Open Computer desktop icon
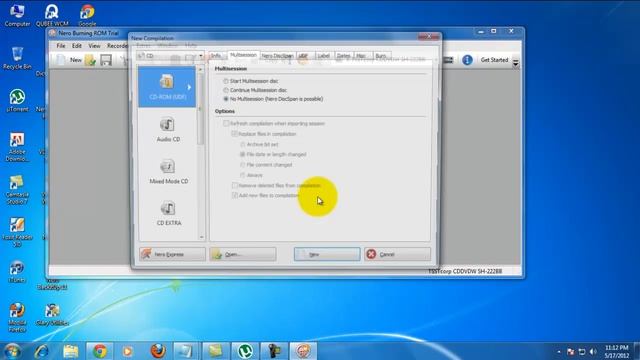640x360 pixels. tap(17, 15)
